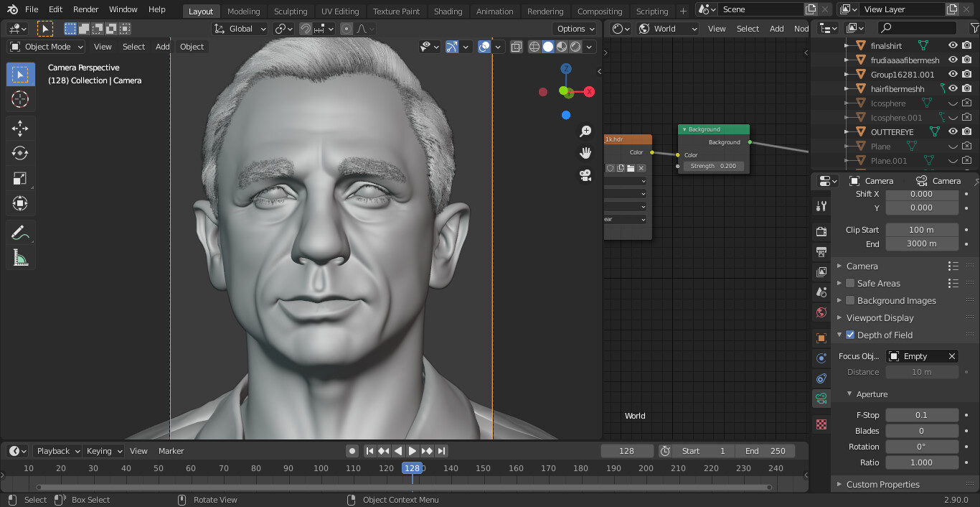
Task: Expand the Viewport Display panel
Action: point(880,318)
